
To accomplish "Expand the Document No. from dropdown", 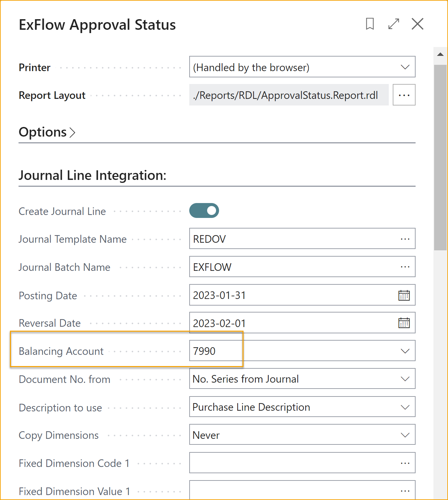I will point(405,379).
